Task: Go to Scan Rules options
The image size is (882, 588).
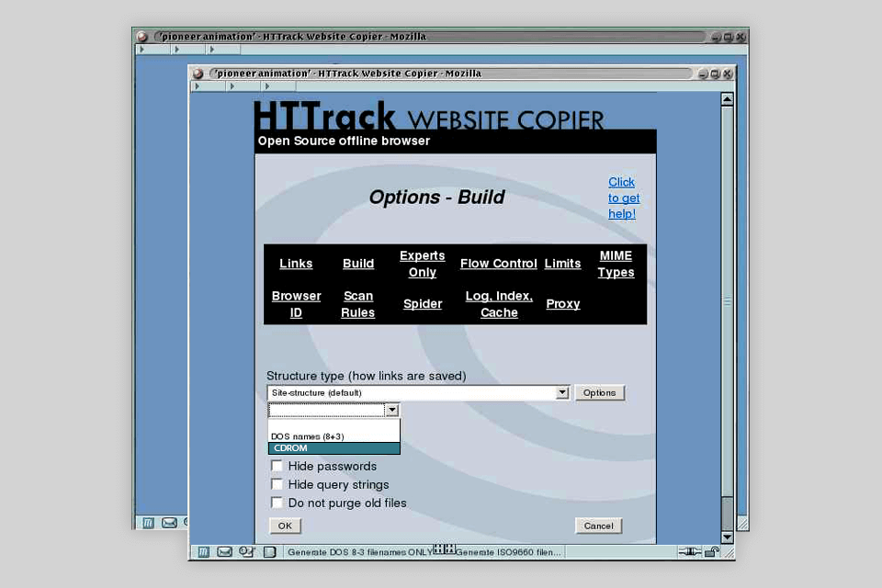Action: point(357,304)
